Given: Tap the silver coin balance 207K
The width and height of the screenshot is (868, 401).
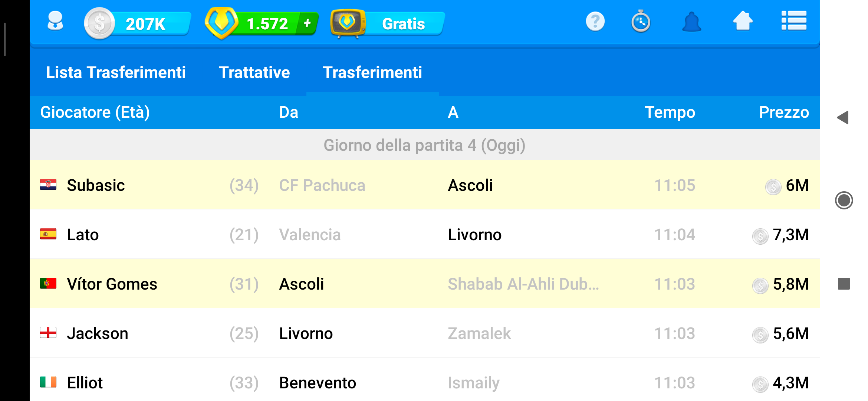Looking at the screenshot, I should pyautogui.click(x=138, y=24).
